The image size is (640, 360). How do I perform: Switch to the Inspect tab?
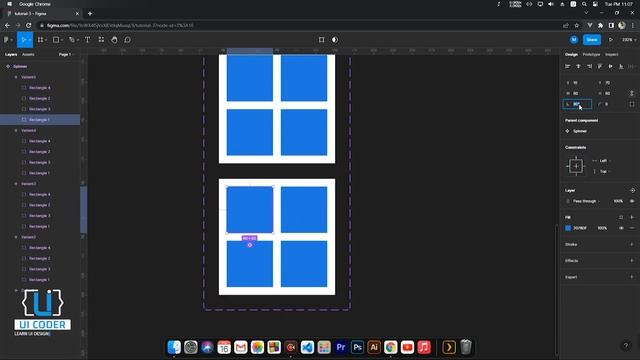[611, 54]
